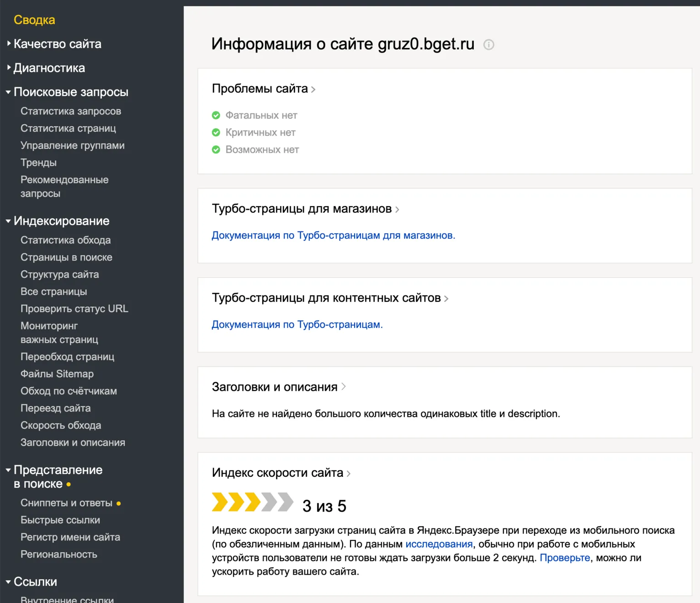Open Заголовки и описания card heading
Image resolution: width=700 pixels, height=603 pixels.
tap(279, 387)
